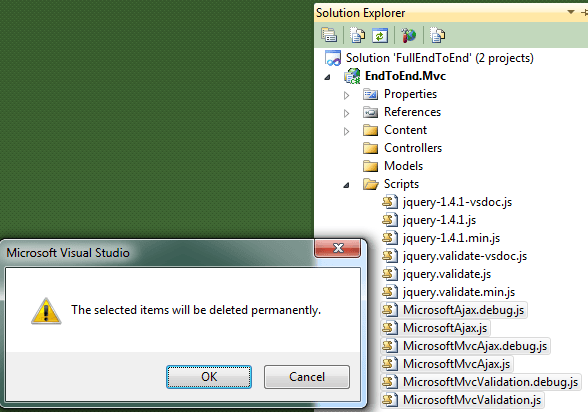This screenshot has height=412, width=588.
Task: Click the Microsoft Visual Studio dialog title bar
Action: coord(68,253)
